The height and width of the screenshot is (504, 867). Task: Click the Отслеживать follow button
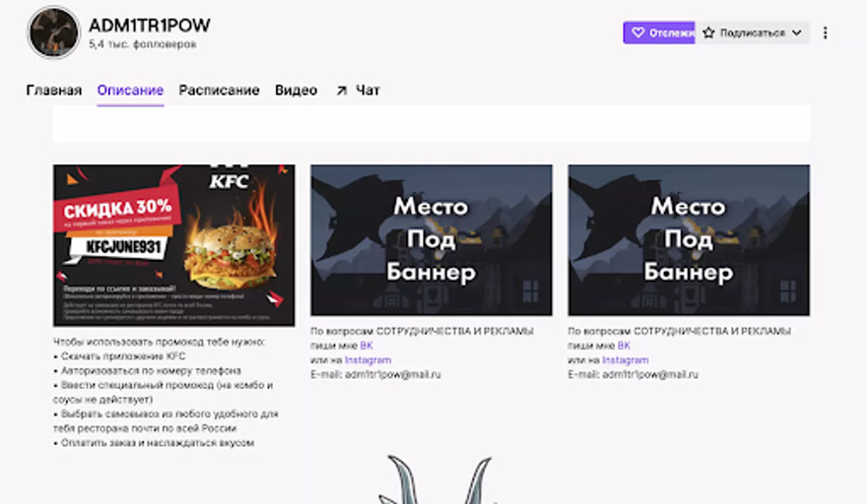[659, 32]
